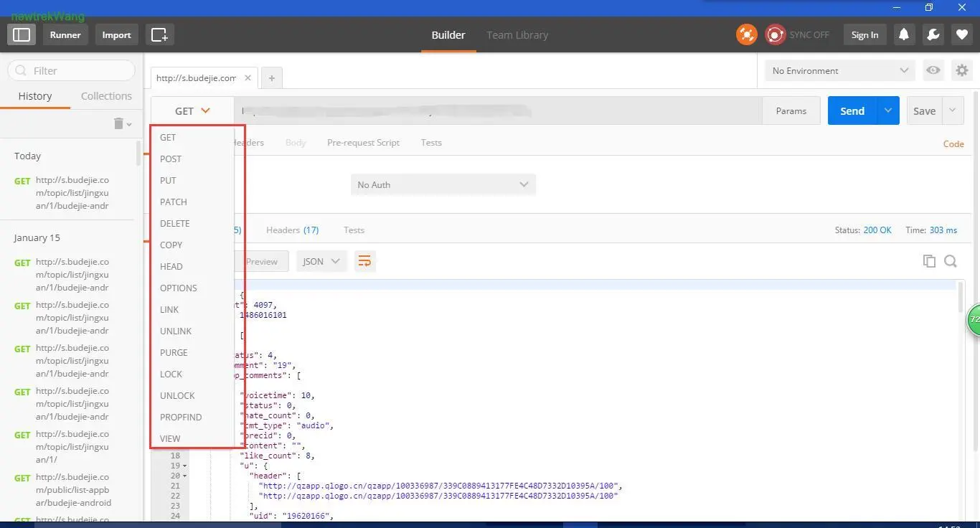Select POST from the method list

pyautogui.click(x=192, y=159)
